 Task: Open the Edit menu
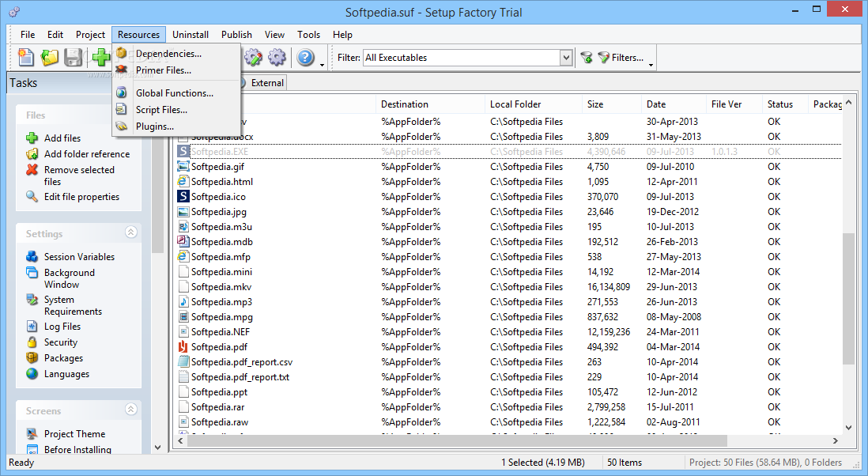[55, 34]
